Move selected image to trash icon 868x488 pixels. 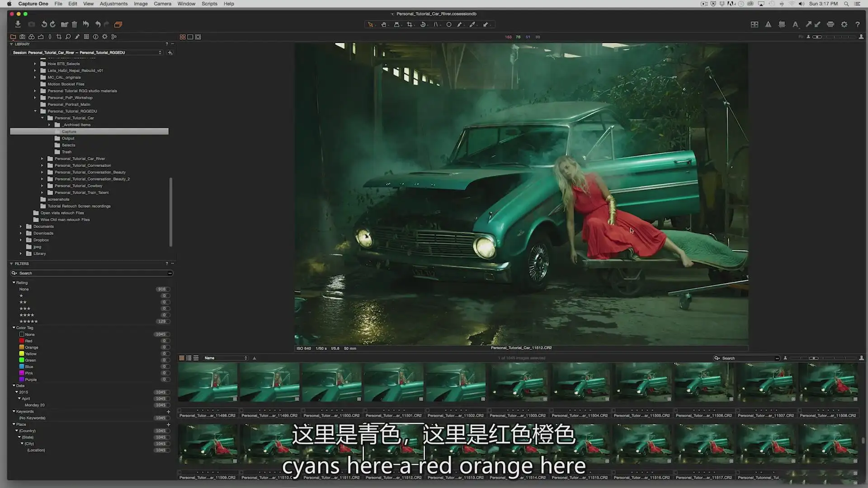(x=75, y=24)
